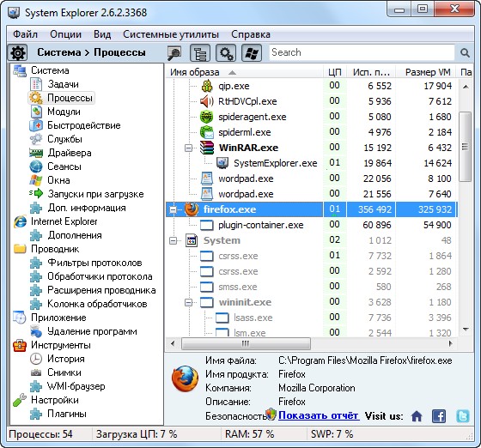Open the Файл menu

(x=25, y=34)
